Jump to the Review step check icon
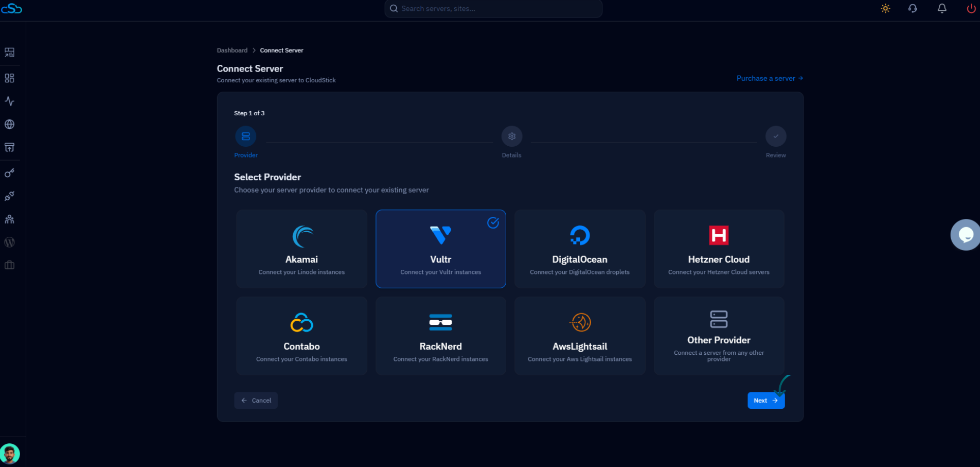 (776, 136)
